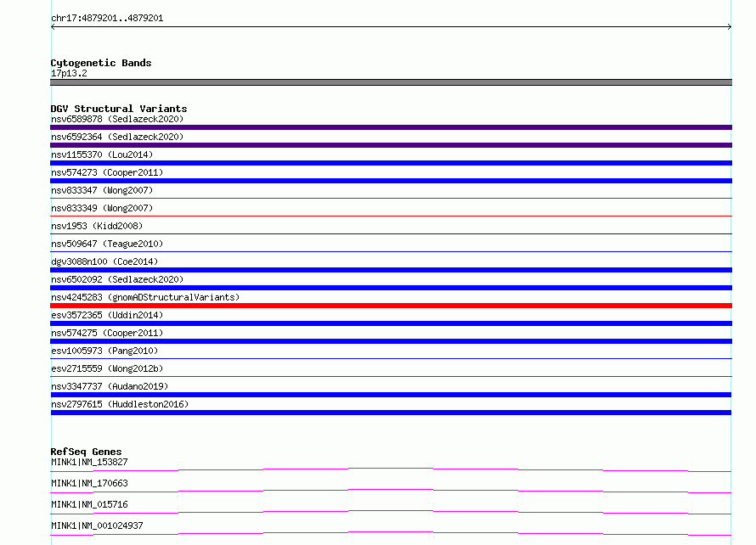The height and width of the screenshot is (545, 756).
Task: Open variant nsv4245283 (gnomADStructuralVariants)
Action: (x=145, y=297)
